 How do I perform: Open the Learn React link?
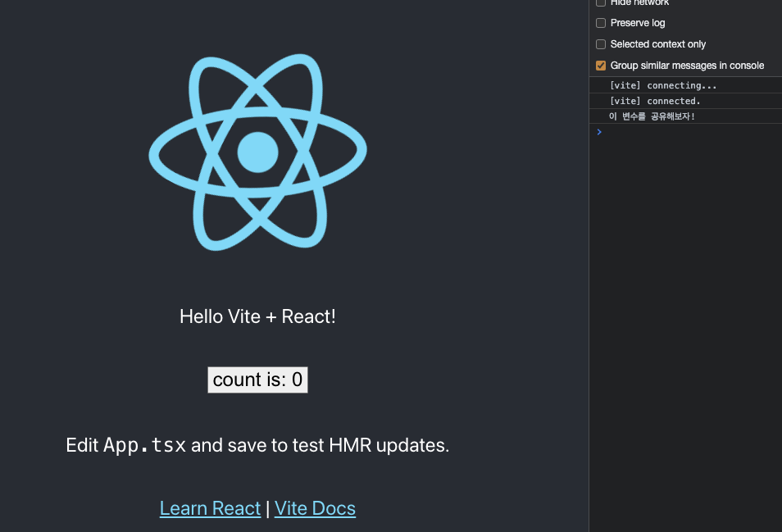pyautogui.click(x=210, y=508)
